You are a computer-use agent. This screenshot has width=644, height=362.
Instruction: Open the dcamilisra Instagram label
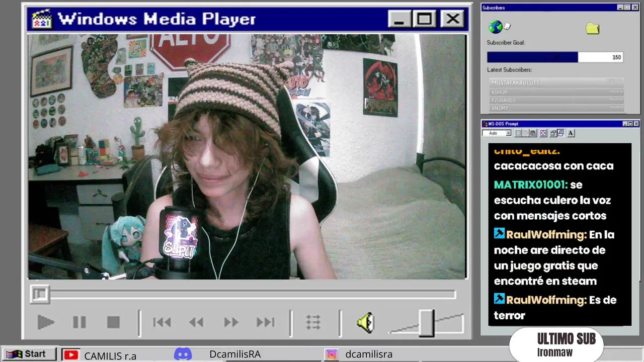(x=369, y=354)
